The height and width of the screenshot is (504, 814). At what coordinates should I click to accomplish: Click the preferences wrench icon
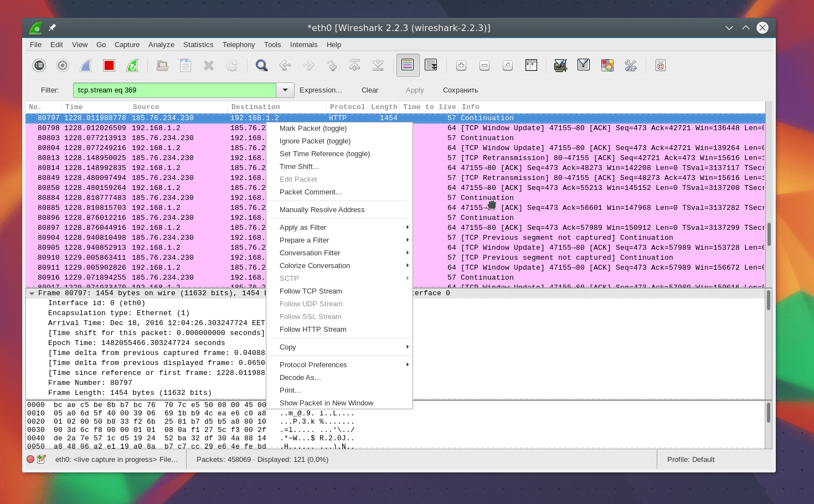pyautogui.click(x=631, y=66)
